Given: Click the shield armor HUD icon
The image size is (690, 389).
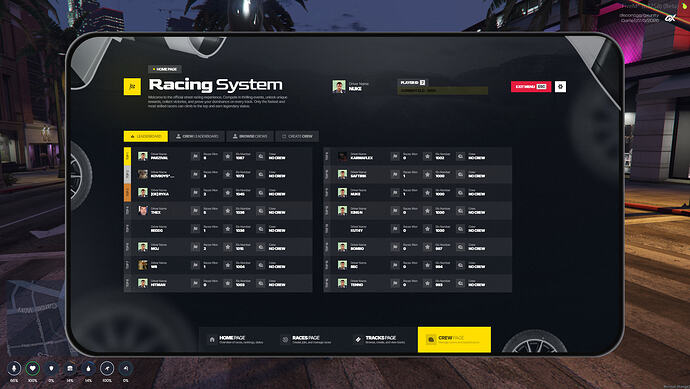Looking at the screenshot, I should tap(51, 368).
